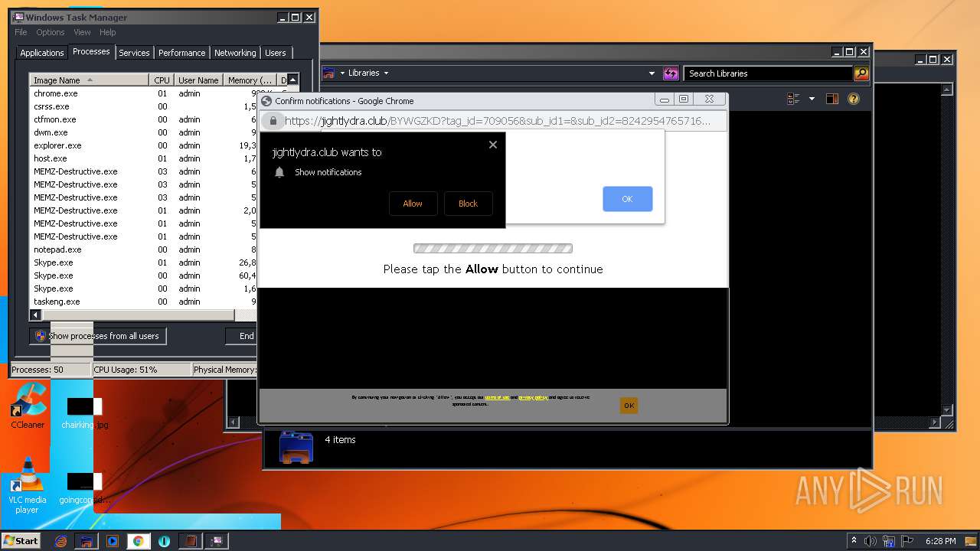Block notifications from jightlydra.club
The width and height of the screenshot is (980, 551).
[x=468, y=204]
